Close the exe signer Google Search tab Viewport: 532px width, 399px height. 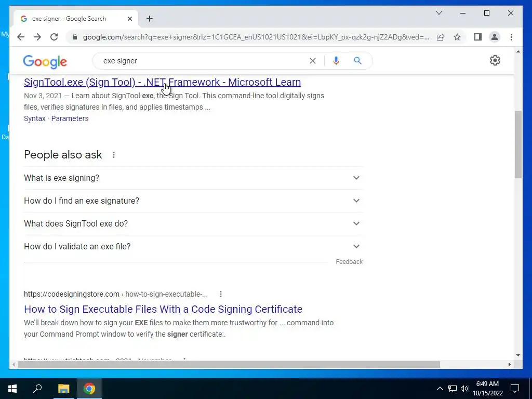click(x=129, y=19)
